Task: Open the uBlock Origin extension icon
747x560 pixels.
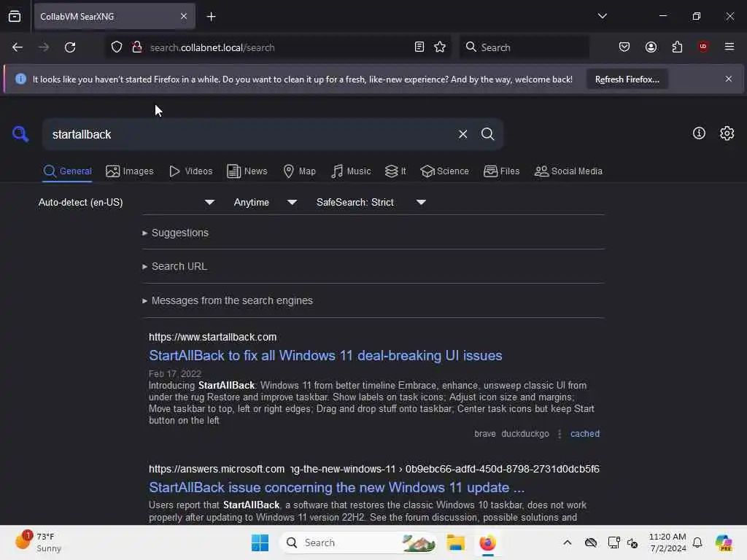Action: (703, 47)
